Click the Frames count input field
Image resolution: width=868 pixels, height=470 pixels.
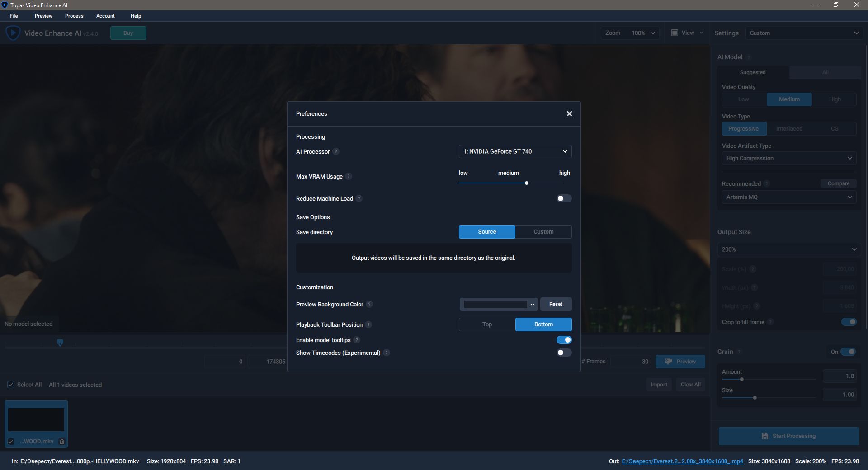point(631,362)
